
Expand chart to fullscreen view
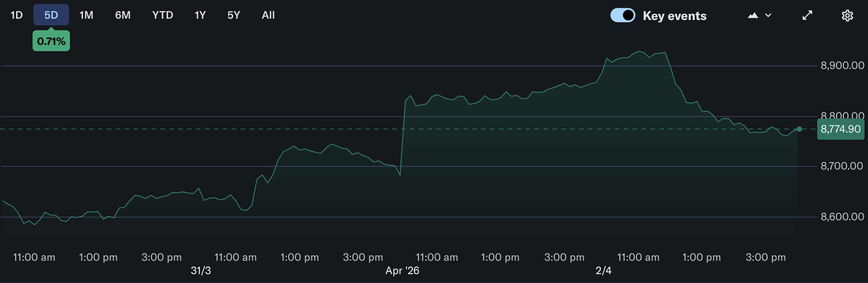pos(807,16)
